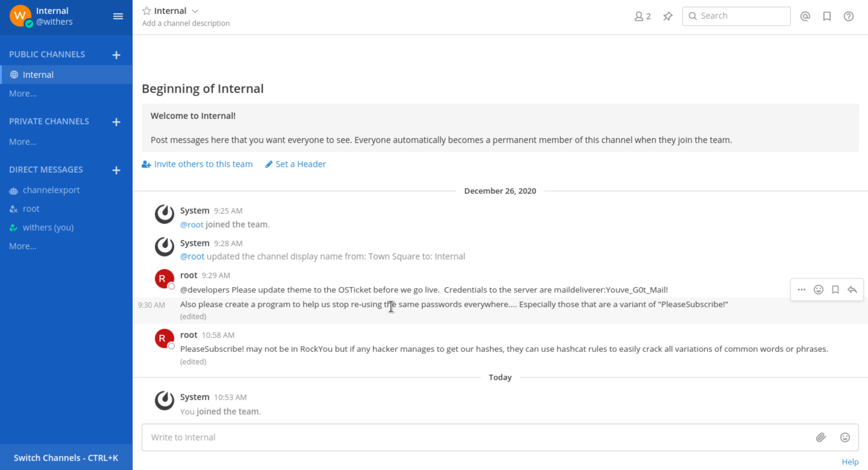Screen dimensions: 868x470
Task: Add reaction to hovered message
Action: click(818, 290)
